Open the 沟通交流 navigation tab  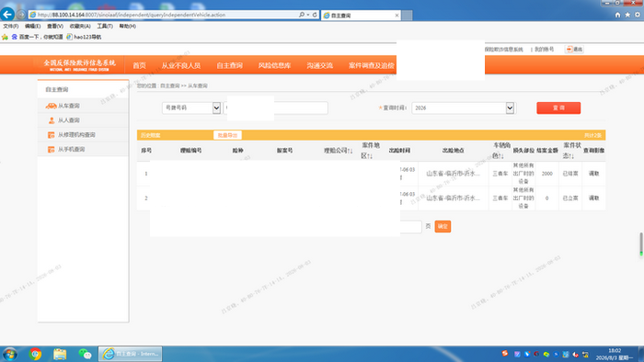click(x=319, y=65)
